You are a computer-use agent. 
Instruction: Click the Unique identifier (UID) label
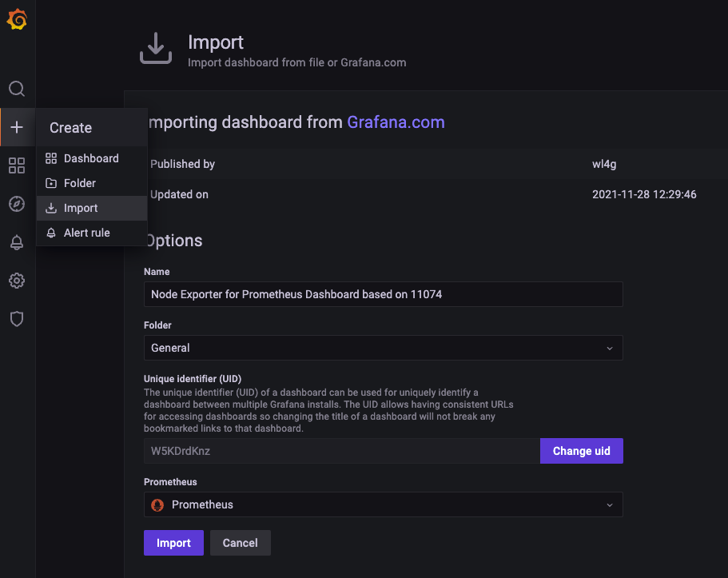tap(193, 379)
